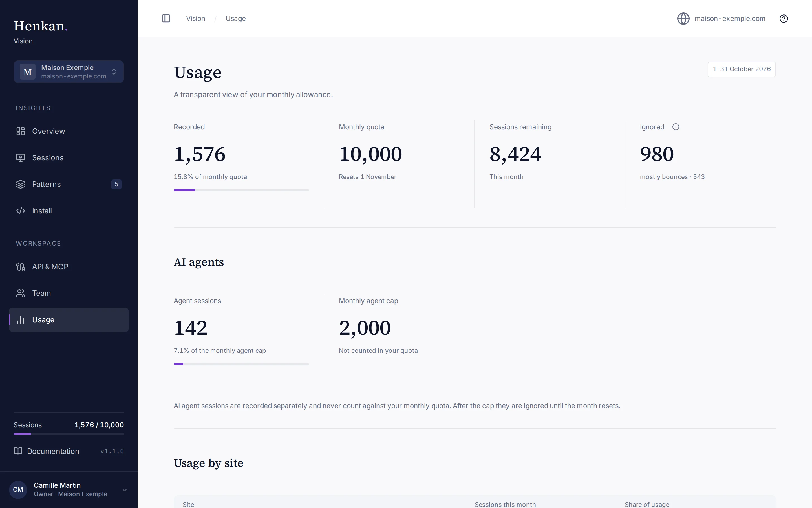Click the Ignored info icon
This screenshot has width=812, height=508.
click(x=676, y=127)
